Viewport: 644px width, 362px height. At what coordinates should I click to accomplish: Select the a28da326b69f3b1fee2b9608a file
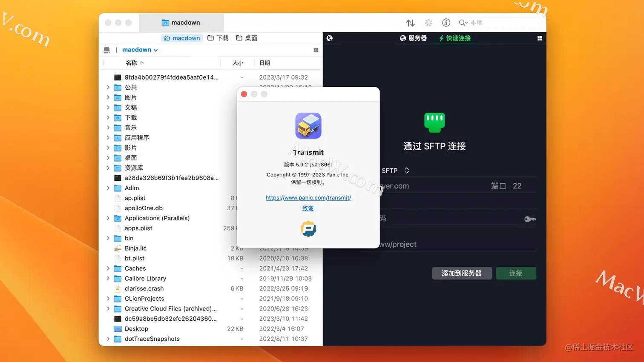point(172,178)
